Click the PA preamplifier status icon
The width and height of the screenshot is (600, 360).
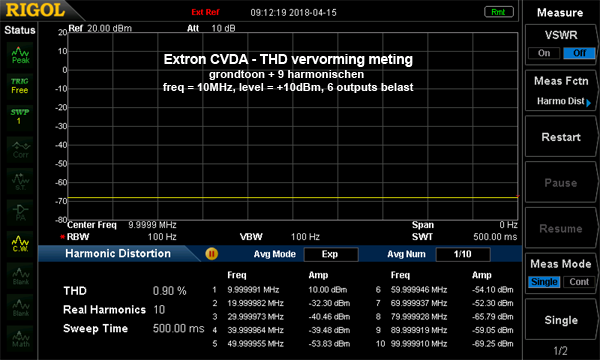20,213
